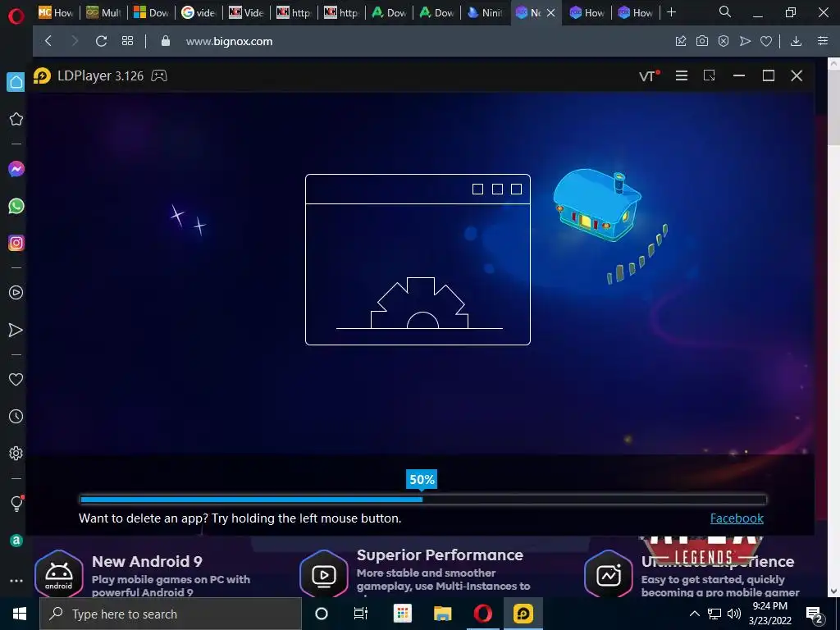
Task: Click the LDPlayer VT indicator
Action: 650,75
